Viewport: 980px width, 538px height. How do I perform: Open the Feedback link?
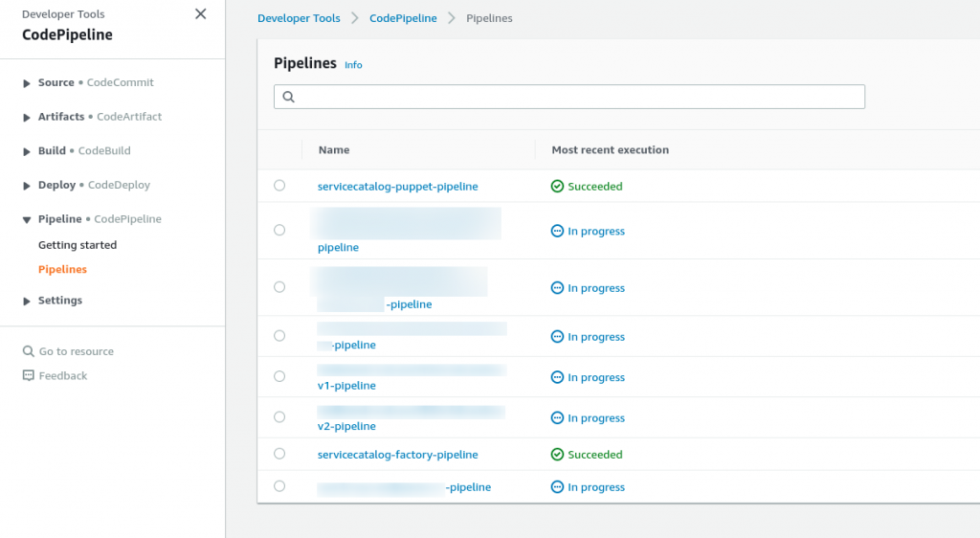pyautogui.click(x=55, y=375)
